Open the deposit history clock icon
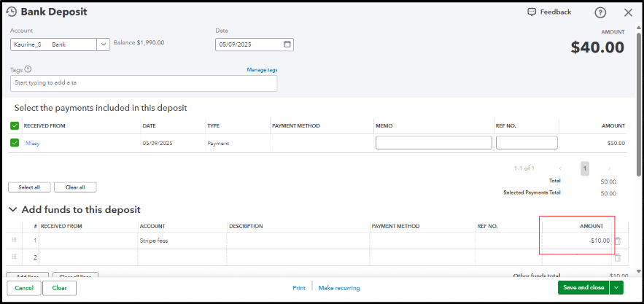The height and width of the screenshot is (304, 644). pyautogui.click(x=12, y=12)
